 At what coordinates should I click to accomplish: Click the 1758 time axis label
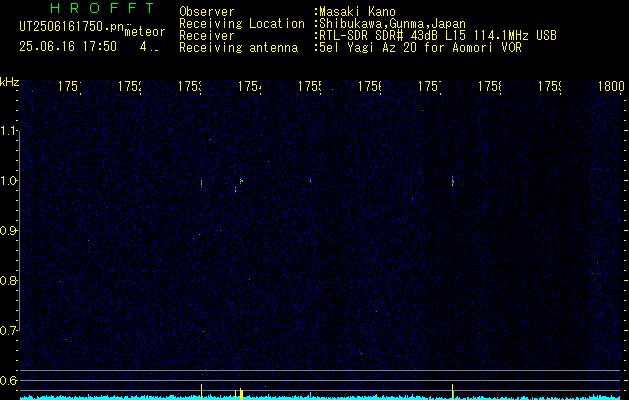(490, 86)
